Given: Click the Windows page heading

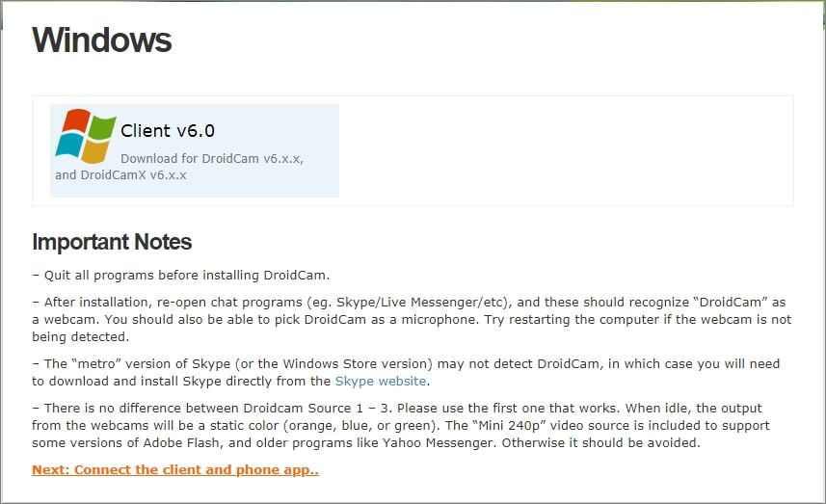Looking at the screenshot, I should pyautogui.click(x=101, y=40).
